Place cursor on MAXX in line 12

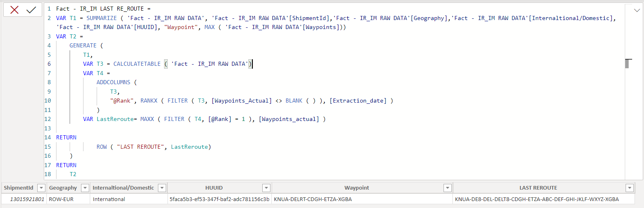(x=147, y=119)
